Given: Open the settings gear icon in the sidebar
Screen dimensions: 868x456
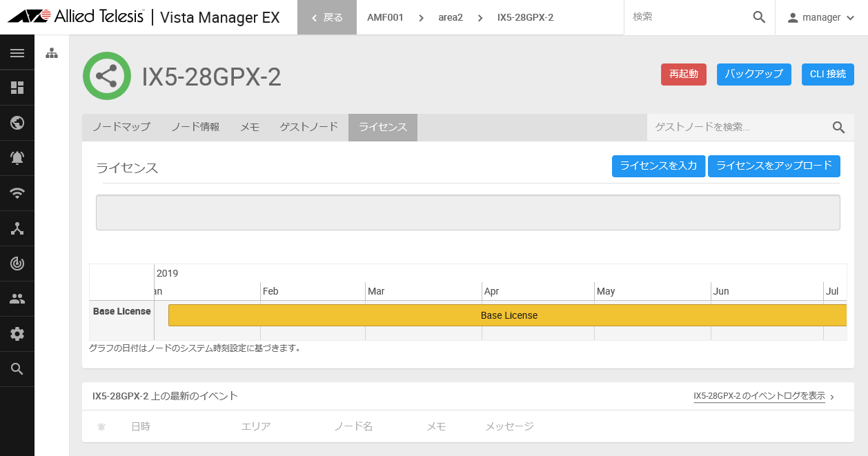Looking at the screenshot, I should [17, 334].
